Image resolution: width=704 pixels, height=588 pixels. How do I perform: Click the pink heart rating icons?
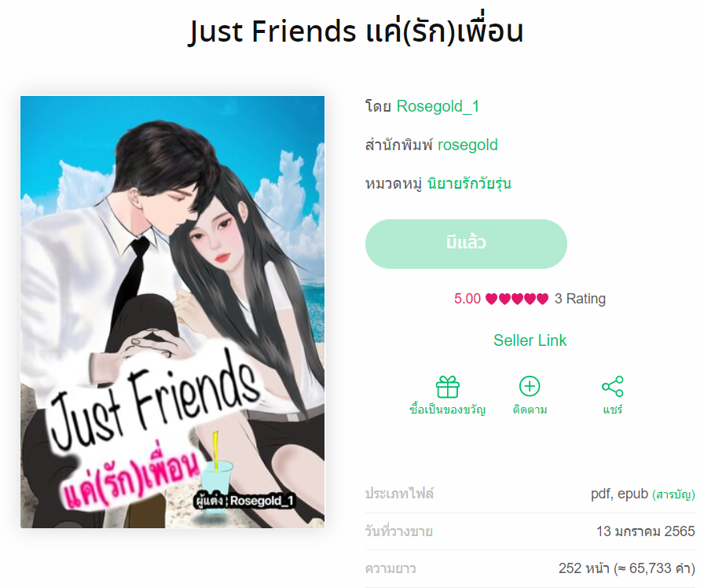517,299
